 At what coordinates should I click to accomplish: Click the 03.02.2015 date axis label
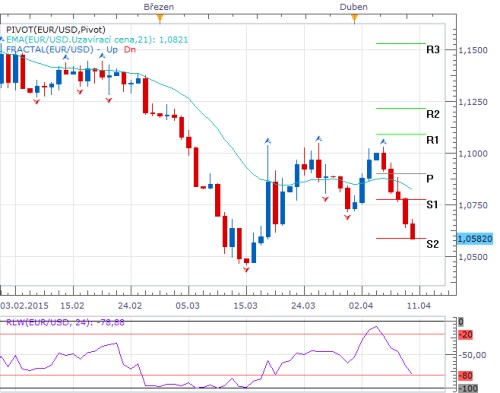pyautogui.click(x=24, y=306)
